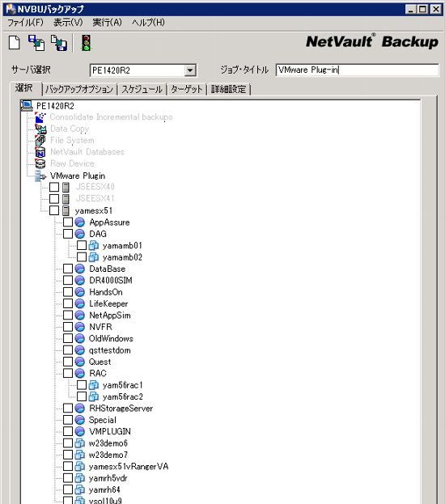Open the server selection dropdown arrow

coord(190,70)
